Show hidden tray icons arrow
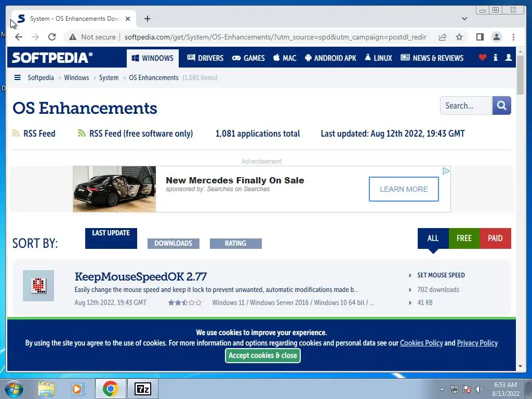The width and height of the screenshot is (532, 399). point(442,389)
